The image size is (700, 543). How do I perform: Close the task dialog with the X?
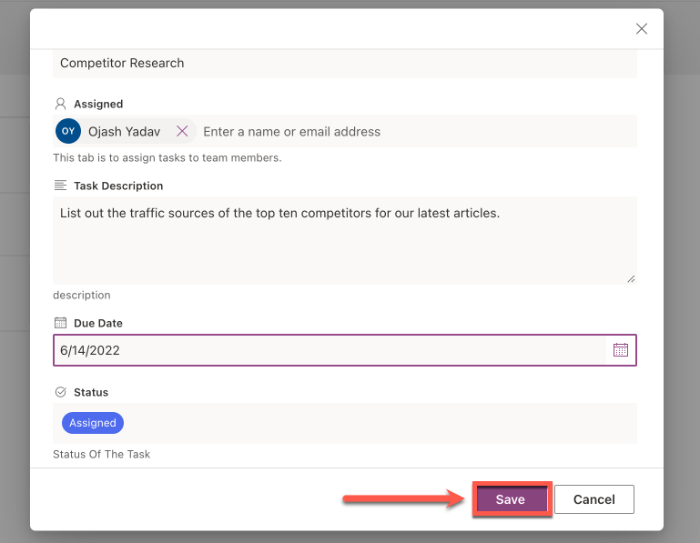[x=642, y=29]
